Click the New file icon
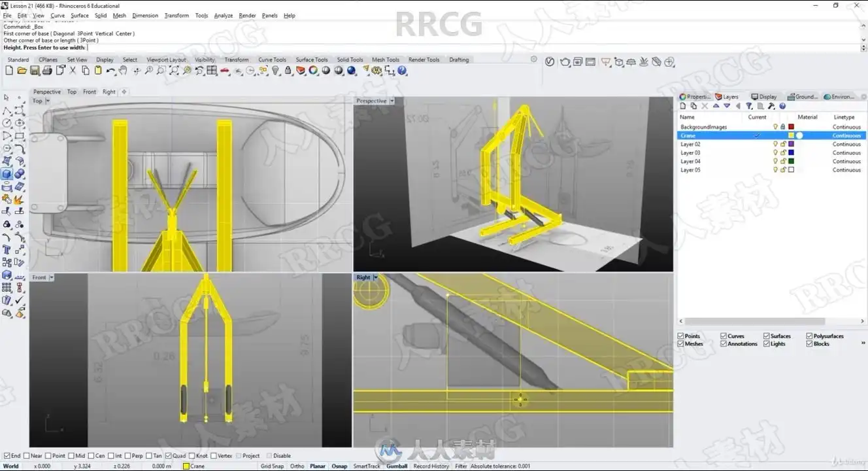868x471 pixels. [10, 71]
